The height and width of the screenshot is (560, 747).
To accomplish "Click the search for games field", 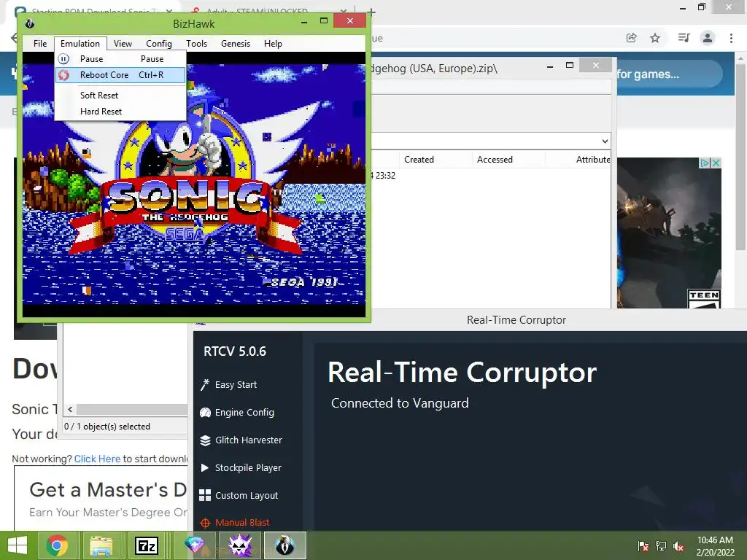I will [670, 74].
